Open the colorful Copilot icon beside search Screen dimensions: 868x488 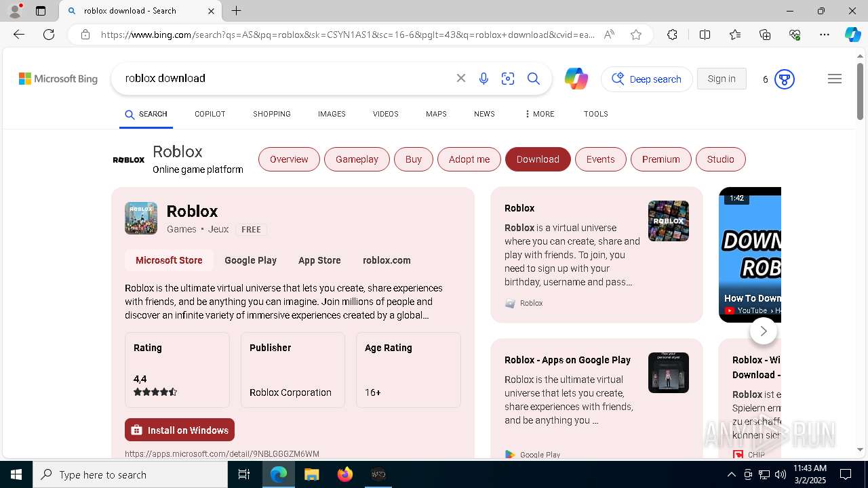coord(576,79)
